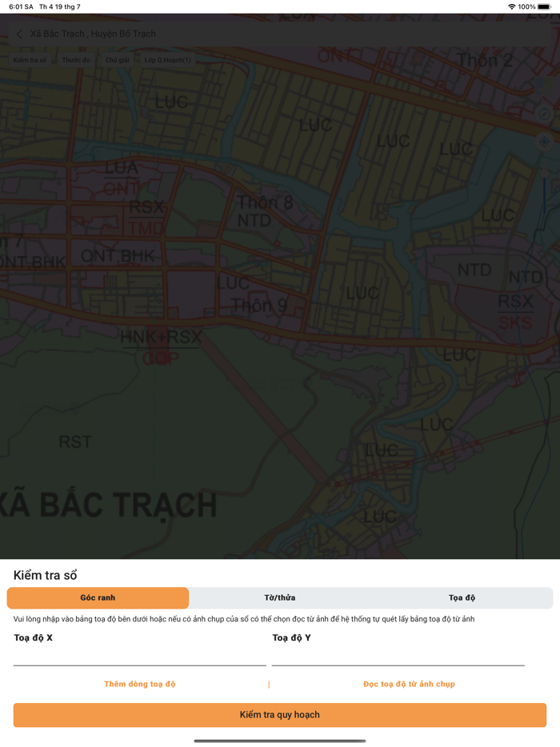Tap Đọc toạ độ từ ảnh chụp

point(409,684)
